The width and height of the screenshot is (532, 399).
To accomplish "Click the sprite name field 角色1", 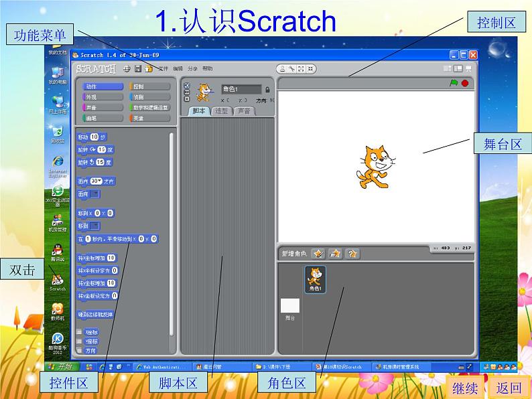I will tap(241, 89).
